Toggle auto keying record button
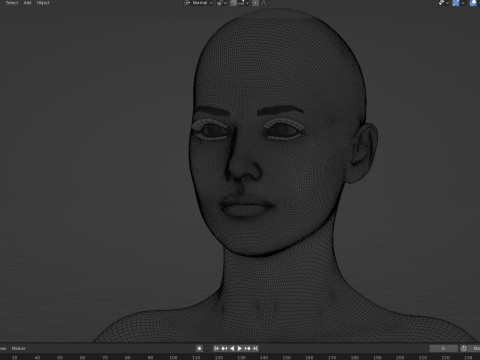The image size is (480, 360). click(199, 348)
